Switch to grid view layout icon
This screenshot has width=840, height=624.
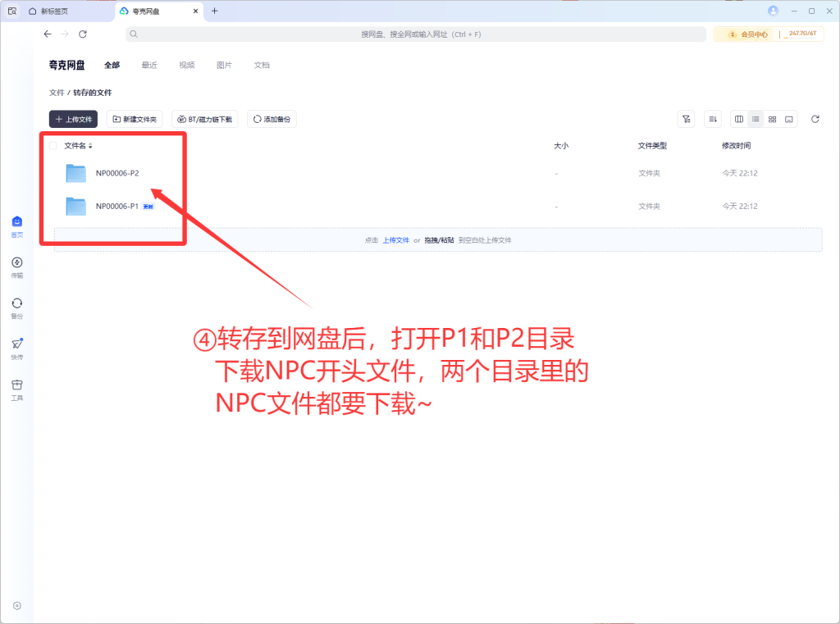click(x=772, y=119)
